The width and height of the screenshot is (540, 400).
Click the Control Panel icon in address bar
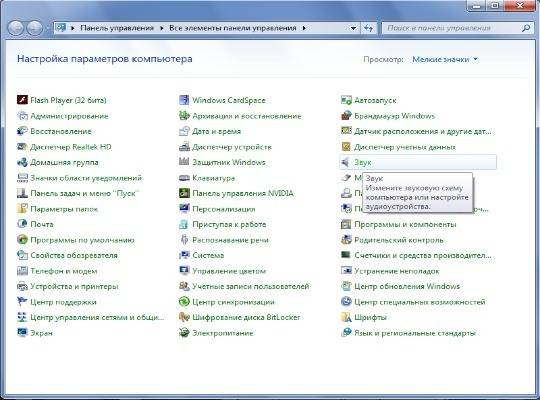click(x=61, y=28)
